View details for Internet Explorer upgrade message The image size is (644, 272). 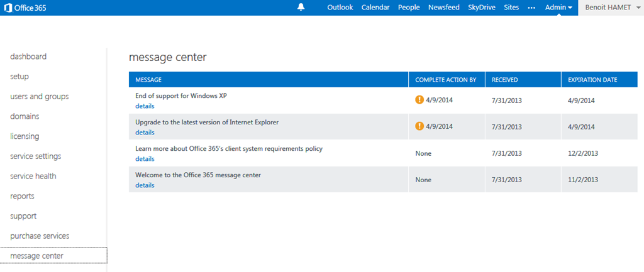(x=145, y=133)
